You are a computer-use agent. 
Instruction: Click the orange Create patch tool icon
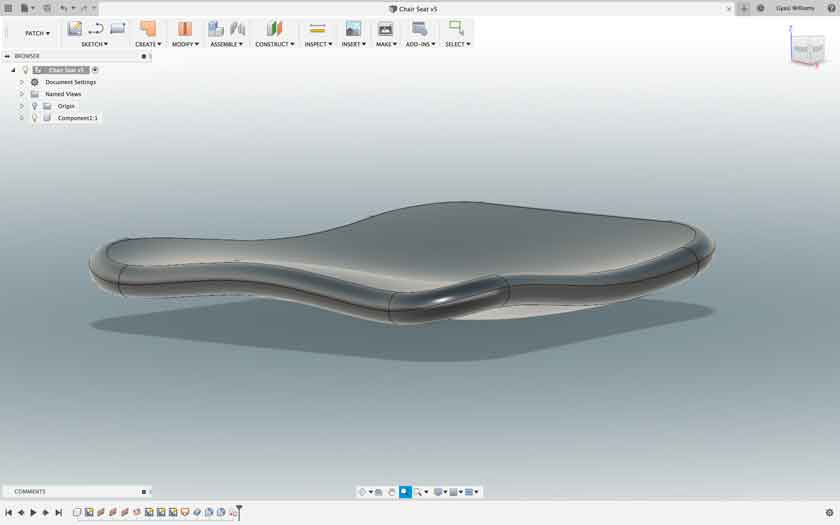click(148, 28)
